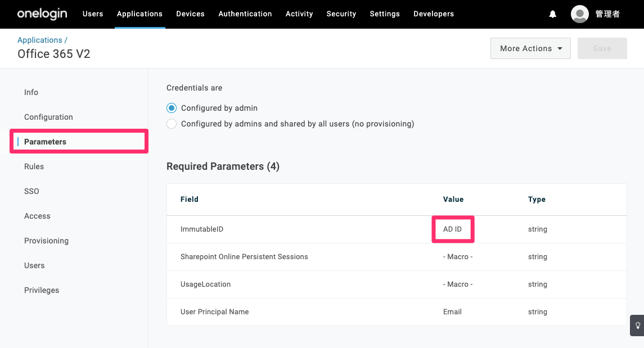Click the Save button
644x348 pixels.
click(x=602, y=48)
